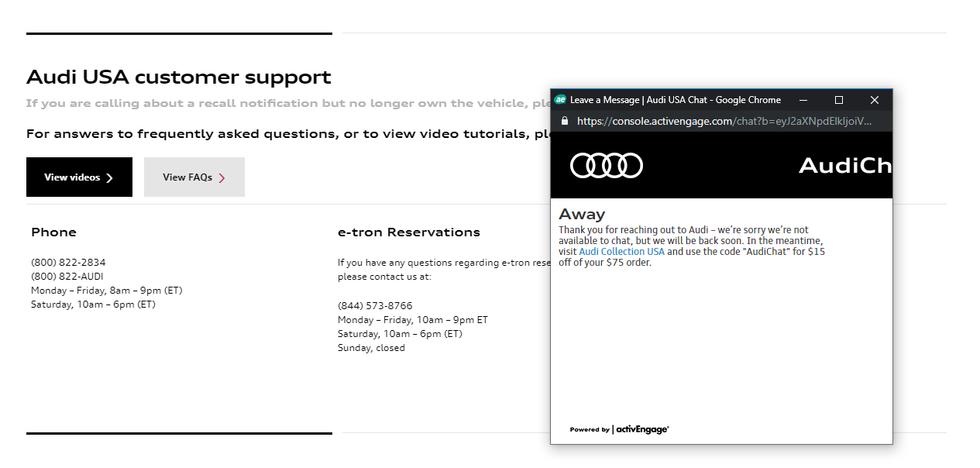The image size is (980, 468).
Task: Minimize the AudiChat popup window
Action: [x=803, y=100]
